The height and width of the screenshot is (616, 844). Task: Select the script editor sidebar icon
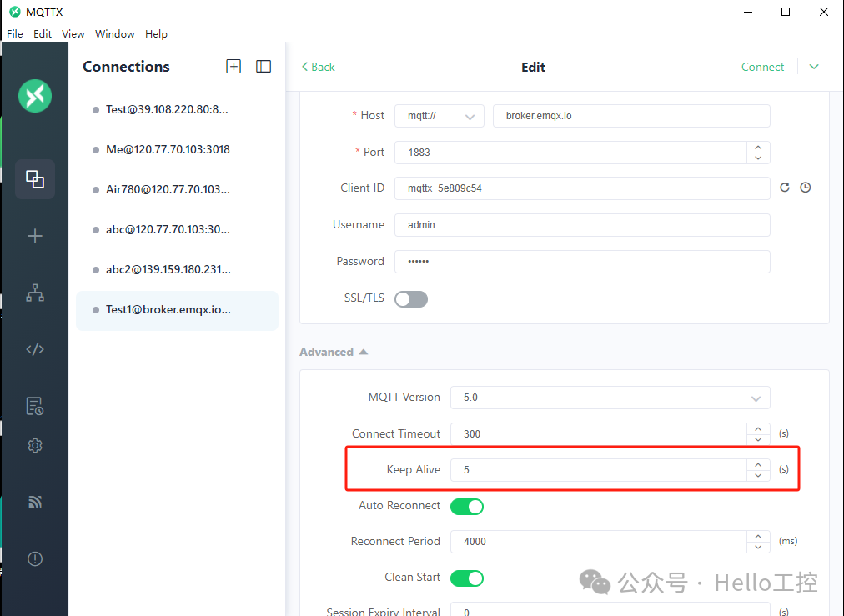coord(34,348)
